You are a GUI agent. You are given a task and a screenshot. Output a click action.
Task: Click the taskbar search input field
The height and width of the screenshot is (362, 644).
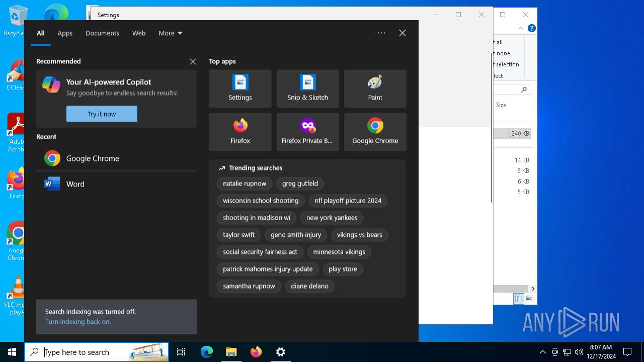pos(98,352)
